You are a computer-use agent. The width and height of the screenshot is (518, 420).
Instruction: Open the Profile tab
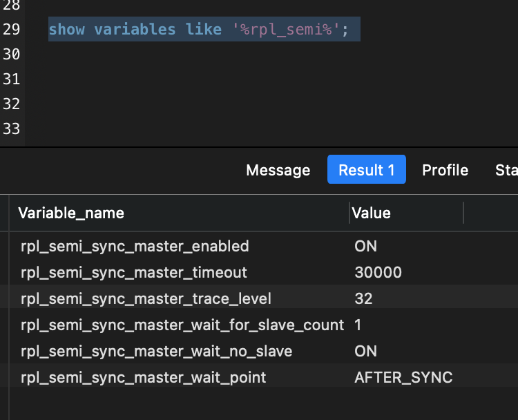(x=445, y=170)
